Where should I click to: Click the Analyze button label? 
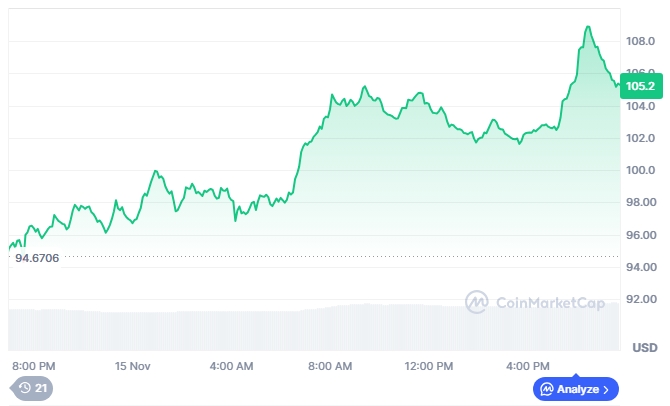(x=578, y=388)
